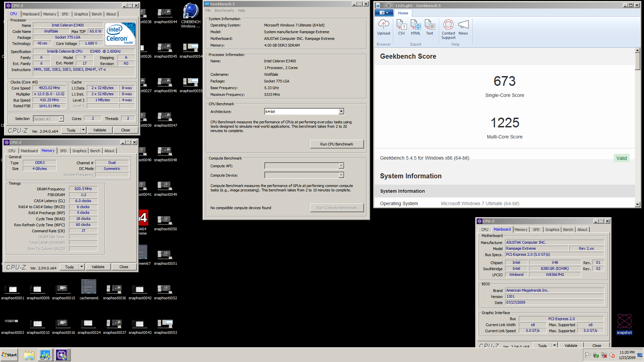Select the snaphsot0050 desktop icon
644x362 pixels.
pos(165,223)
